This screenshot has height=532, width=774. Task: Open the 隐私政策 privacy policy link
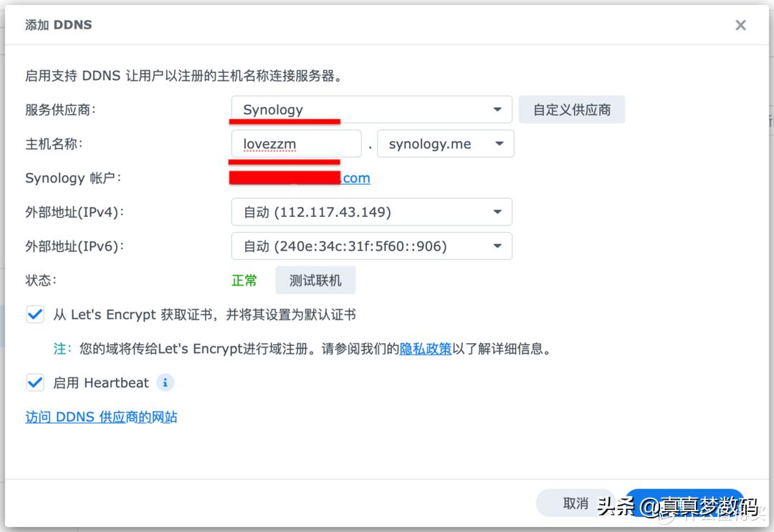pyautogui.click(x=426, y=349)
